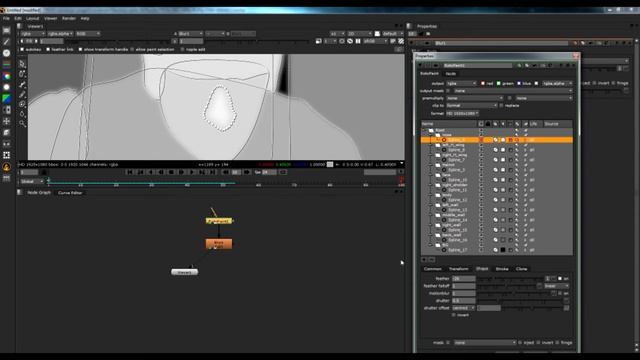Image resolution: width=640 pixels, height=360 pixels.
Task: Open the Render menu
Action: [x=69, y=18]
